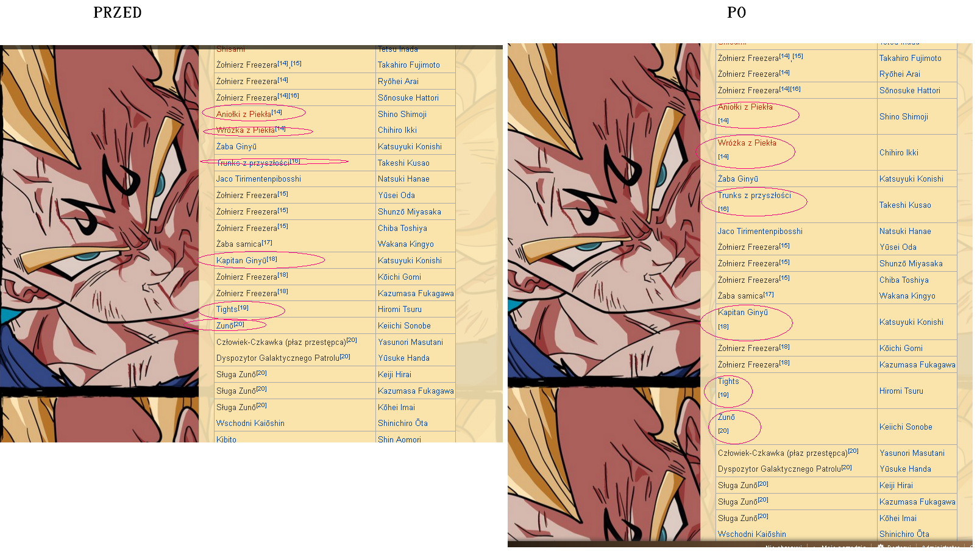Screen dimensions: 980x557
Task: Click Takeshi Kusao in the PO table
Action: click(x=905, y=205)
